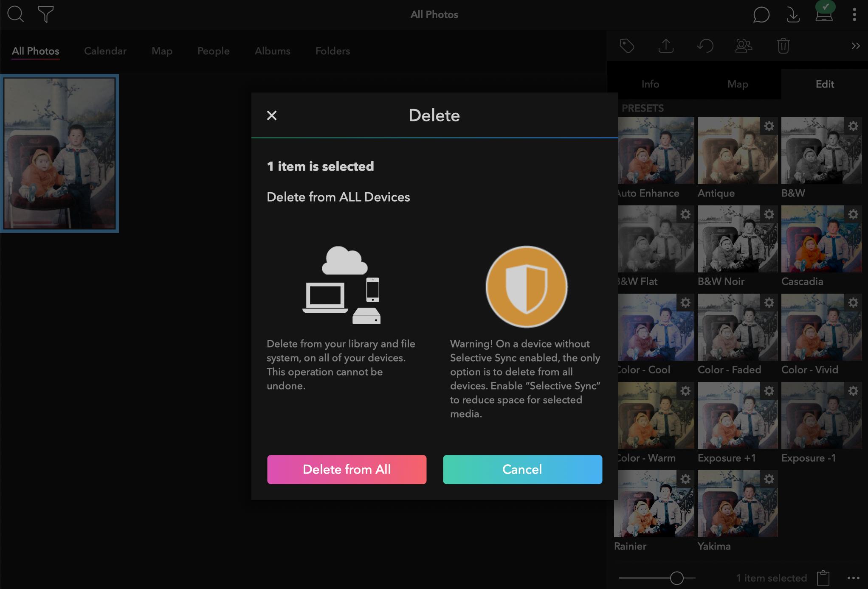
Task: Open the filter funnel icon
Action: pyautogui.click(x=45, y=14)
